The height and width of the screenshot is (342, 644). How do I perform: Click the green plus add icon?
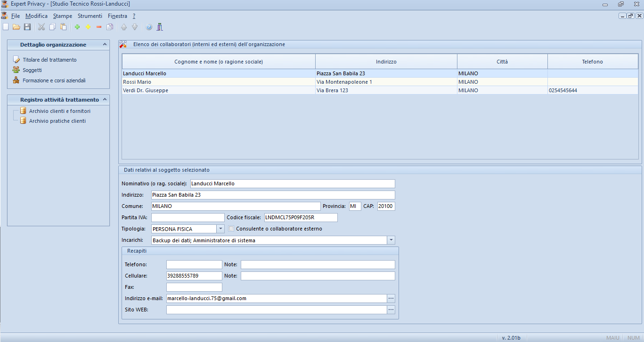point(77,27)
